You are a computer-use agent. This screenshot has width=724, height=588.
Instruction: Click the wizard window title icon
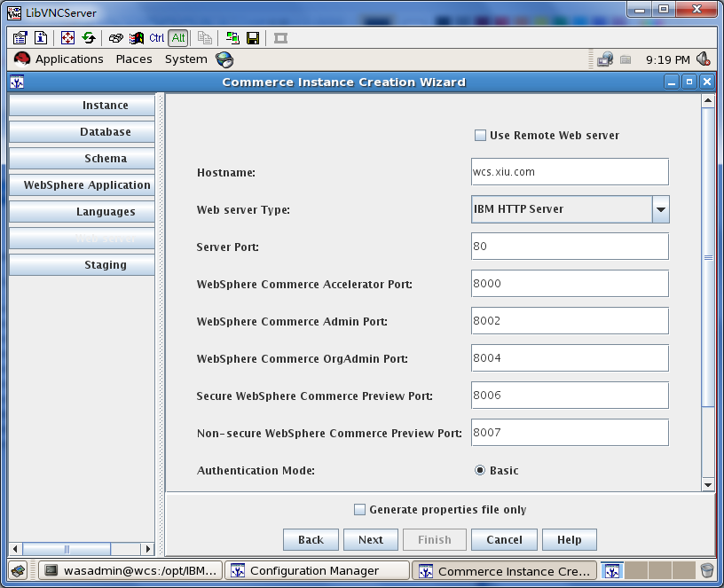(17, 82)
